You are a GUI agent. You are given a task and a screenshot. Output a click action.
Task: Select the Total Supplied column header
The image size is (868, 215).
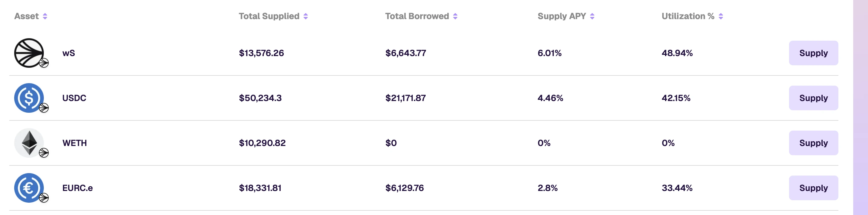269,16
